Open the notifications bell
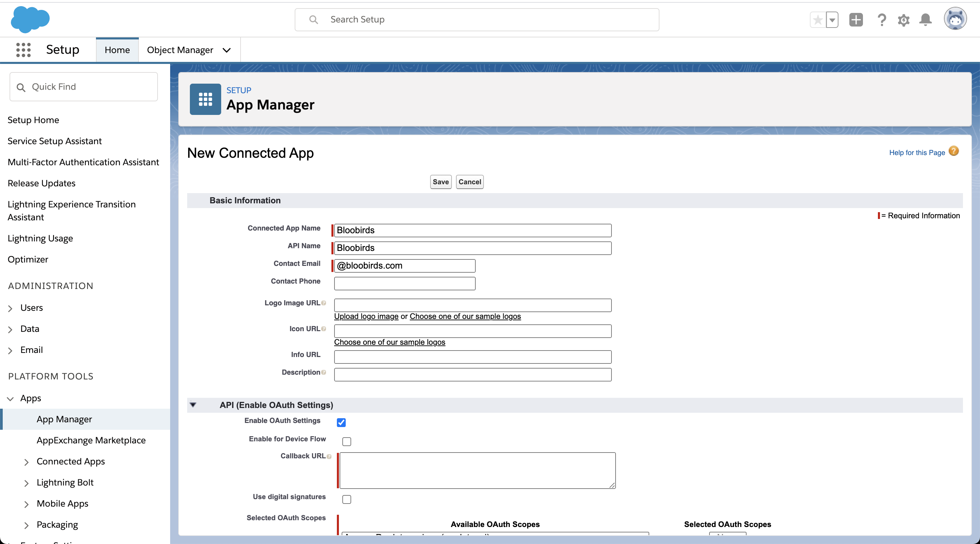The width and height of the screenshot is (980, 544). coord(925,20)
